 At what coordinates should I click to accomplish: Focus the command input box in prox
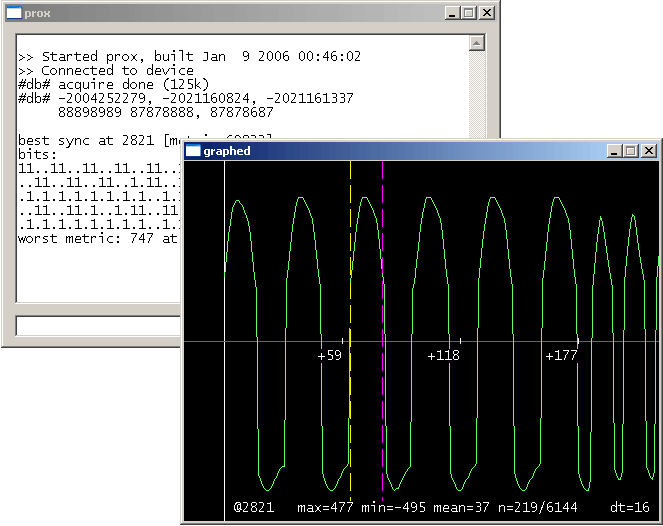[100, 325]
